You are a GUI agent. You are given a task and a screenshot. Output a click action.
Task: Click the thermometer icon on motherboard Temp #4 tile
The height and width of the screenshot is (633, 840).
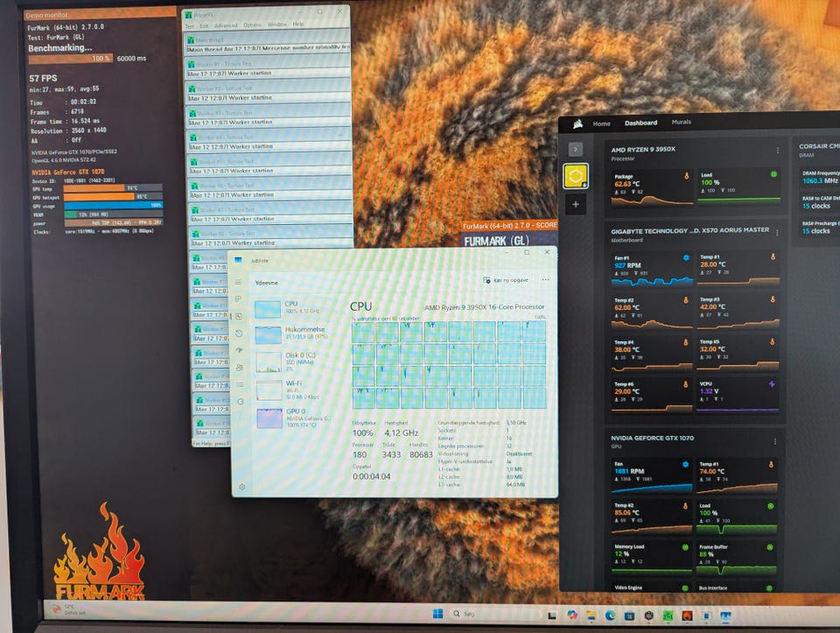pos(686,342)
